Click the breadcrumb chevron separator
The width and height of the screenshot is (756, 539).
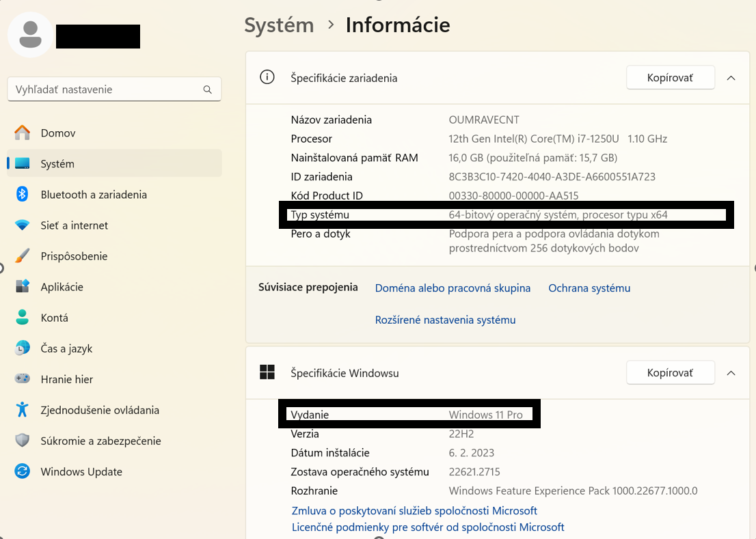(331, 25)
